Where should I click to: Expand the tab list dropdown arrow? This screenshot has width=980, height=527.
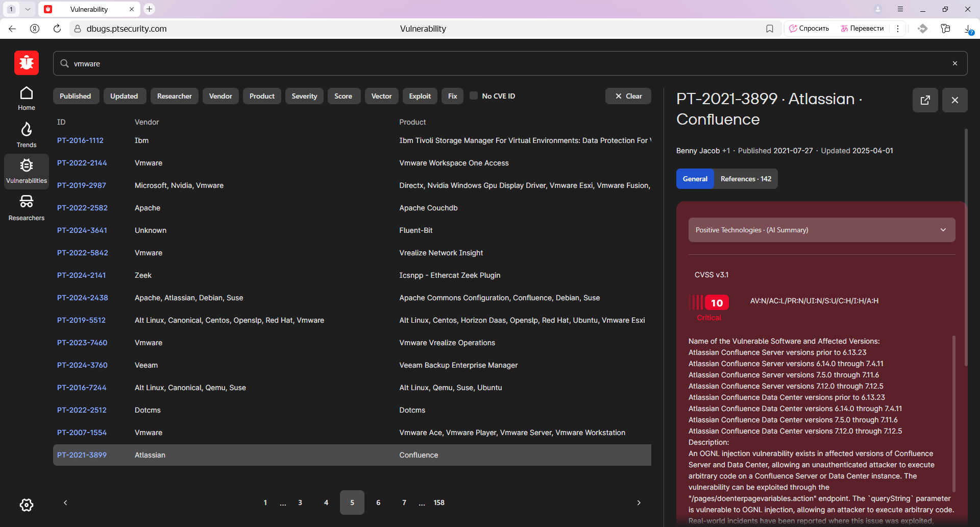28,9
